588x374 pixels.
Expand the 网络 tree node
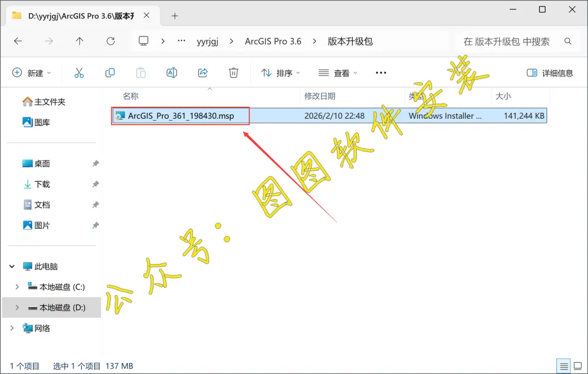pyautogui.click(x=12, y=328)
